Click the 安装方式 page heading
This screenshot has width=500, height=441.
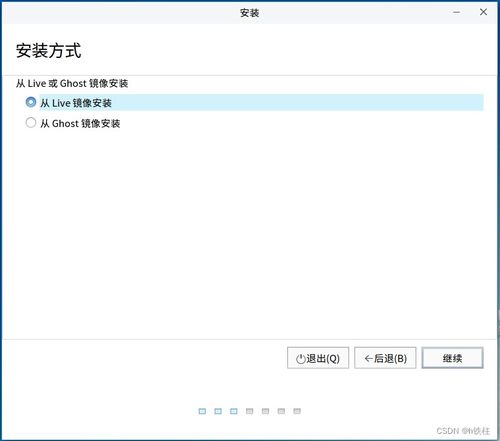(x=49, y=51)
